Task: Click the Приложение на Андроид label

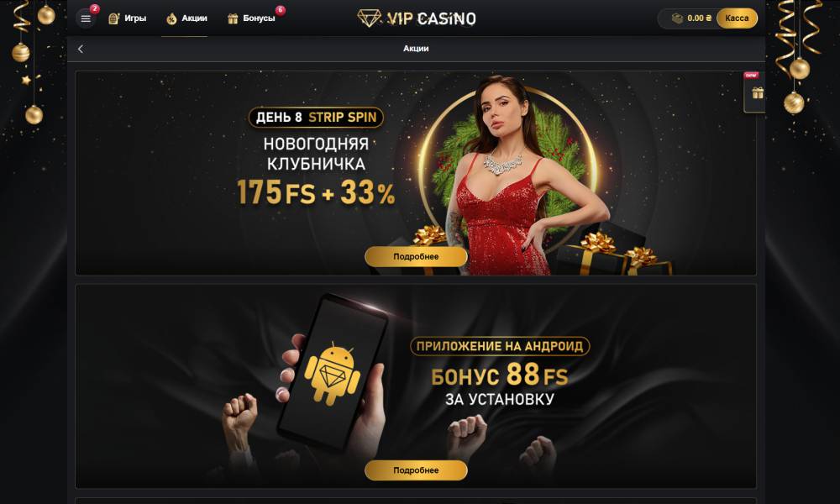Action: [x=500, y=346]
